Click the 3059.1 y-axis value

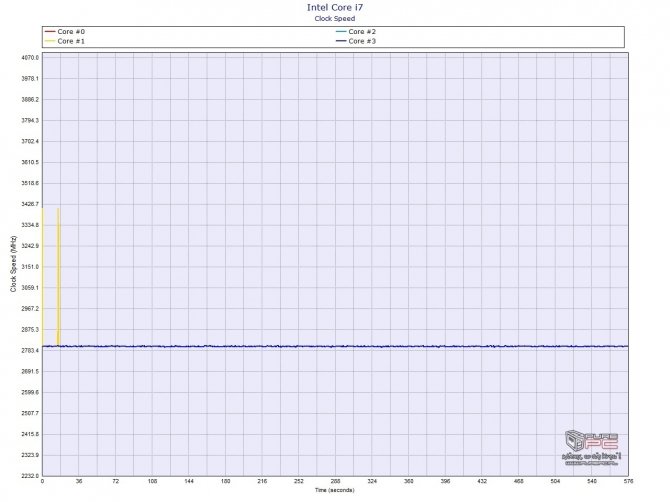coord(30,288)
